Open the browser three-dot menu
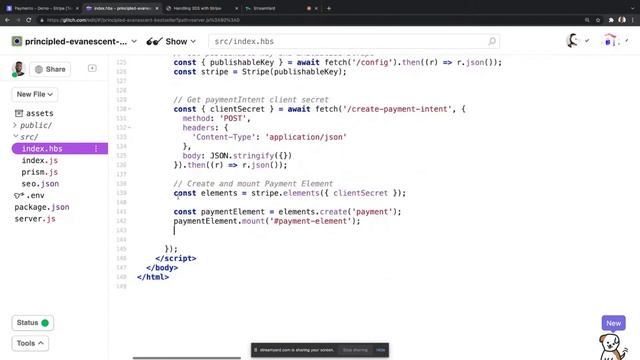The image size is (640, 360). (633, 20)
